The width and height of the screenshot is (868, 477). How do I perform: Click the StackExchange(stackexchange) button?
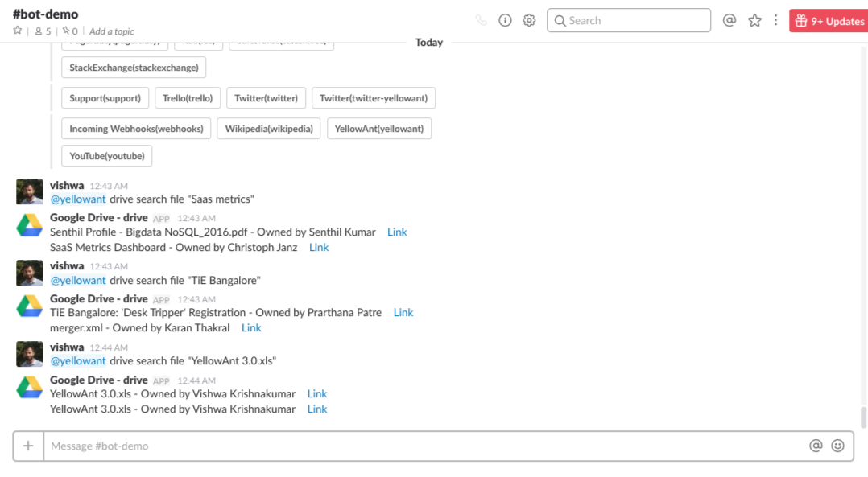[134, 68]
